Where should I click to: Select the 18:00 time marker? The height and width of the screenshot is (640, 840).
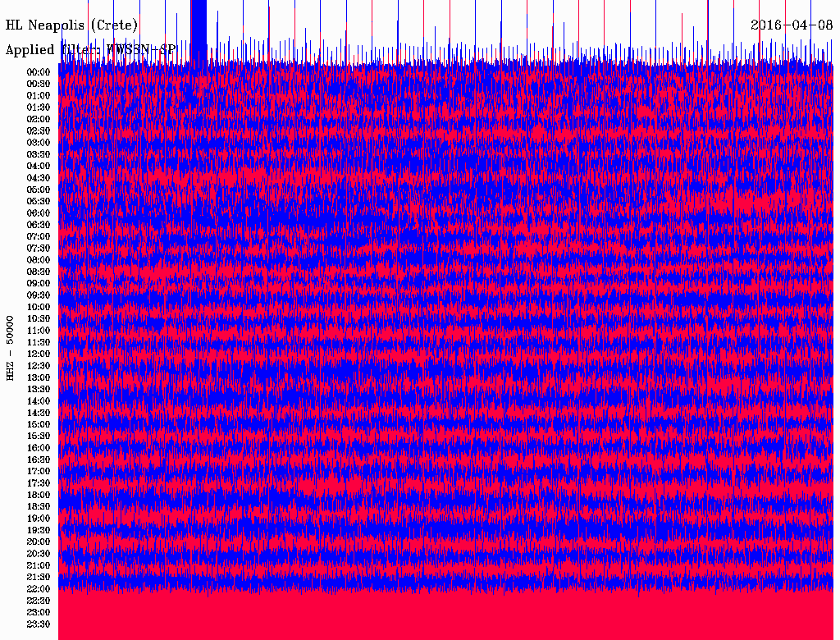(x=39, y=495)
